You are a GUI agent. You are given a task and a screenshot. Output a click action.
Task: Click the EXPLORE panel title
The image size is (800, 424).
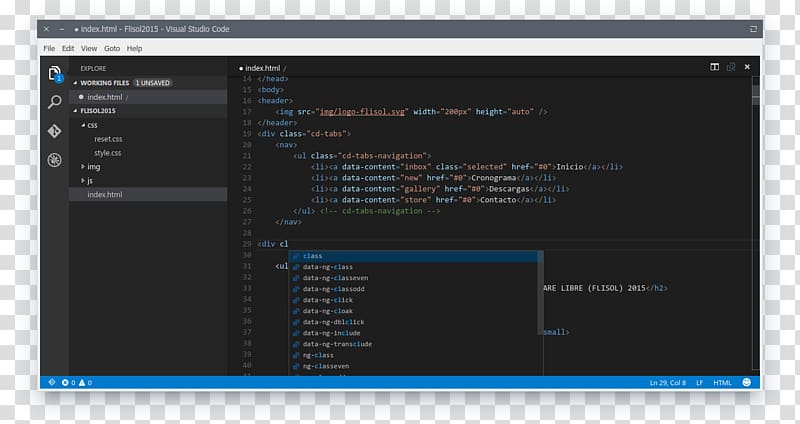coord(93,68)
